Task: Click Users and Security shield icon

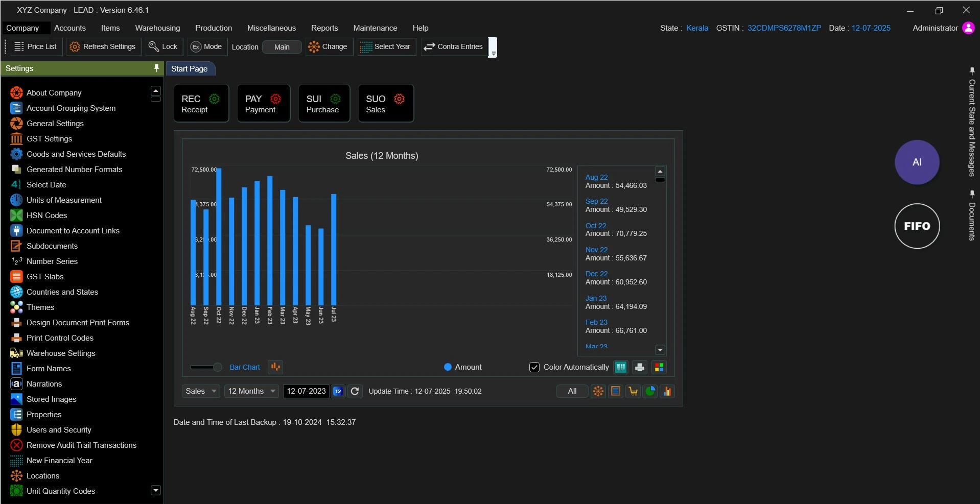Action: tap(17, 430)
